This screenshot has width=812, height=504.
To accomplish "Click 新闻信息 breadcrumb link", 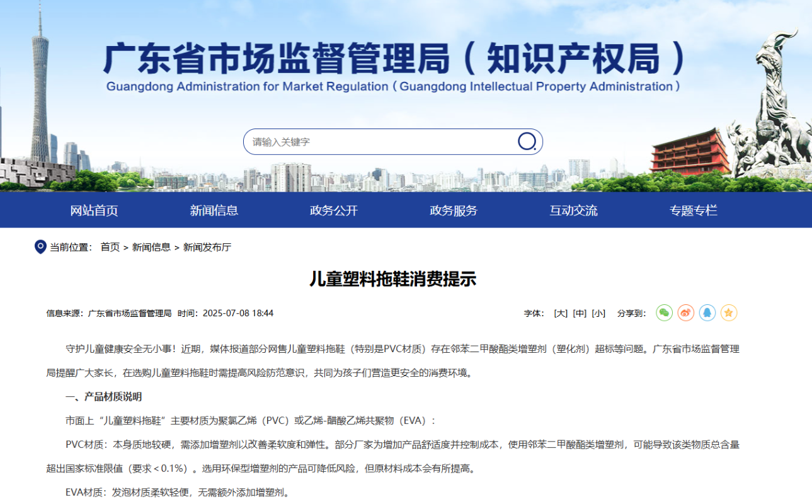I will [x=151, y=247].
